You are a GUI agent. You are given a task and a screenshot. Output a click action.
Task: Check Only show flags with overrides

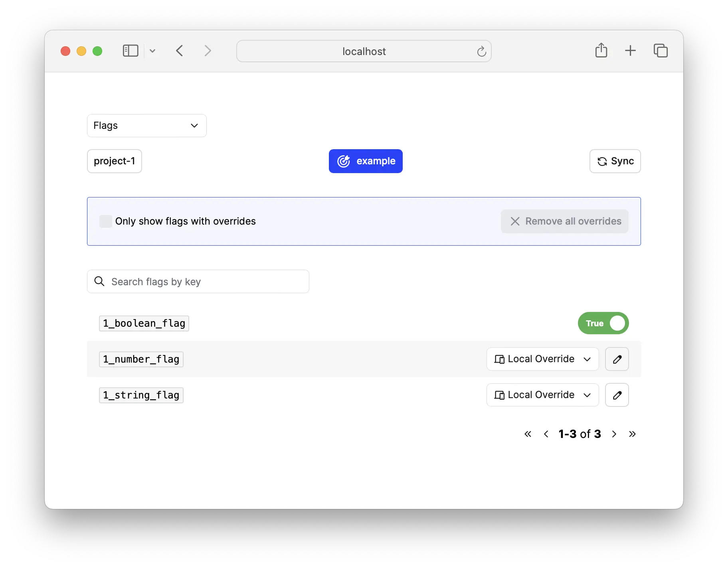point(106,221)
